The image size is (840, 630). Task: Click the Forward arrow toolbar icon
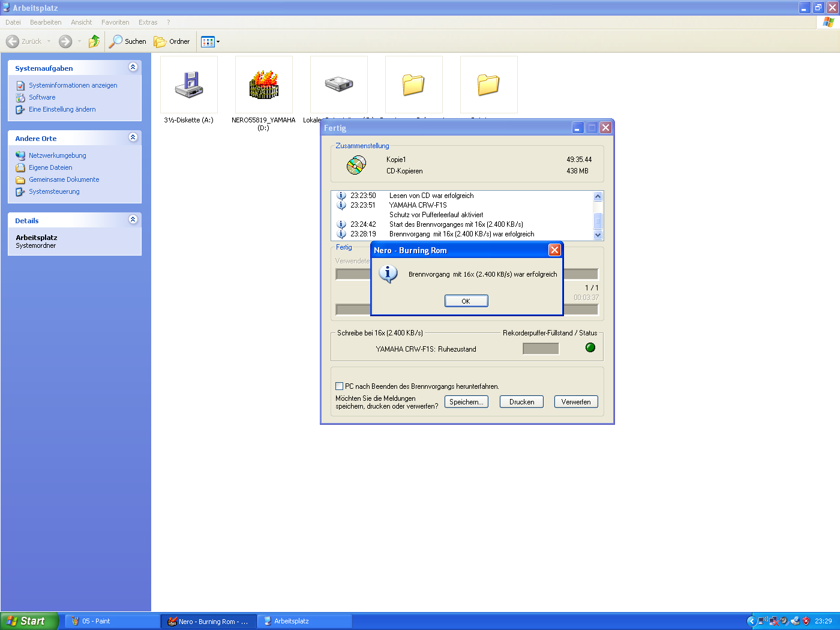pyautogui.click(x=65, y=41)
